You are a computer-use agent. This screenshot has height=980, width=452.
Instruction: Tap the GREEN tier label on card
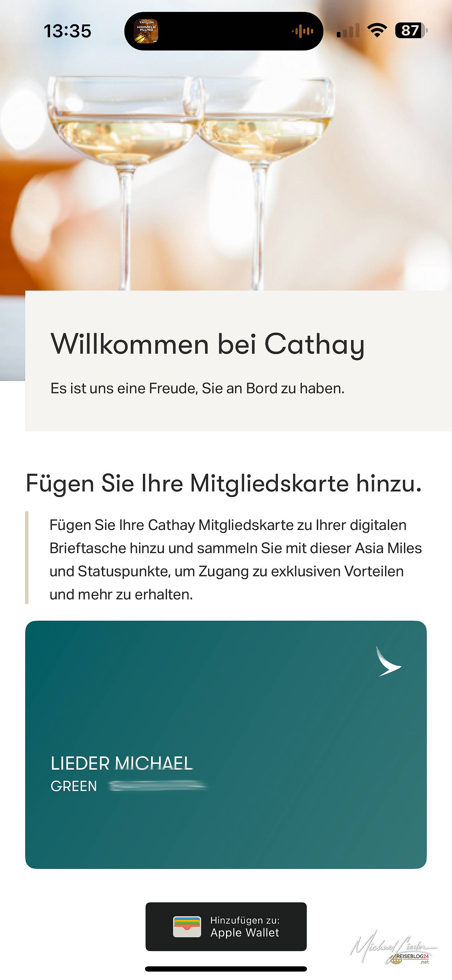(x=74, y=786)
